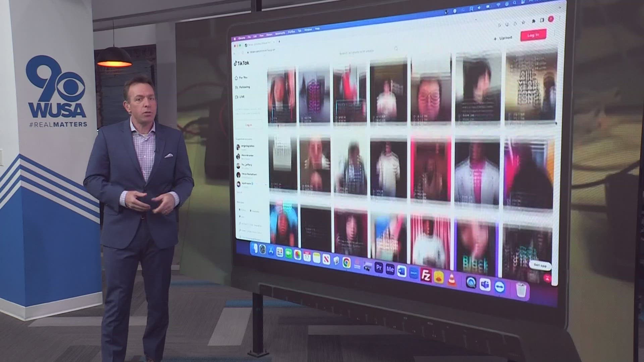Click the sidebar Log in button
The image size is (644, 362).
(249, 125)
